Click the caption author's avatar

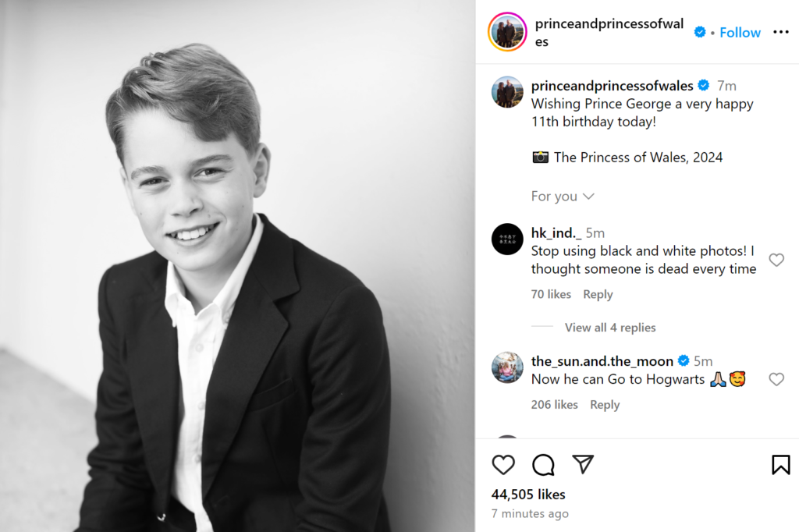tap(507, 92)
